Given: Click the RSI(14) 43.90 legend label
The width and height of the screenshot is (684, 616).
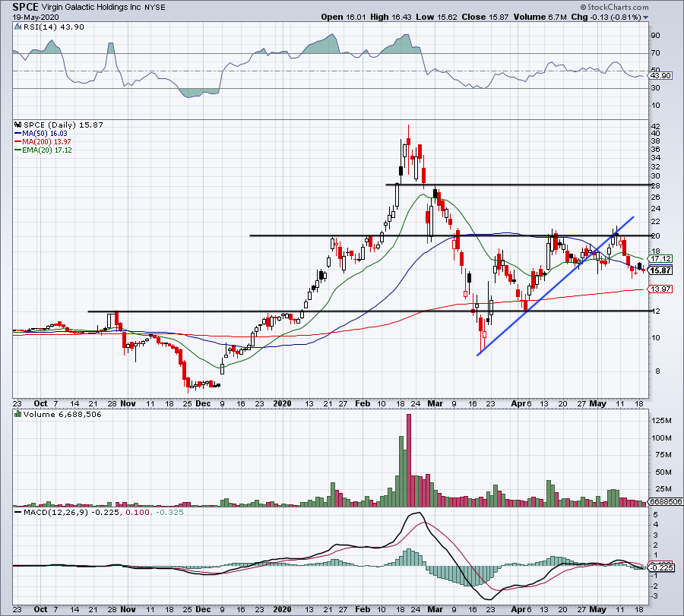Looking at the screenshot, I should click(53, 27).
